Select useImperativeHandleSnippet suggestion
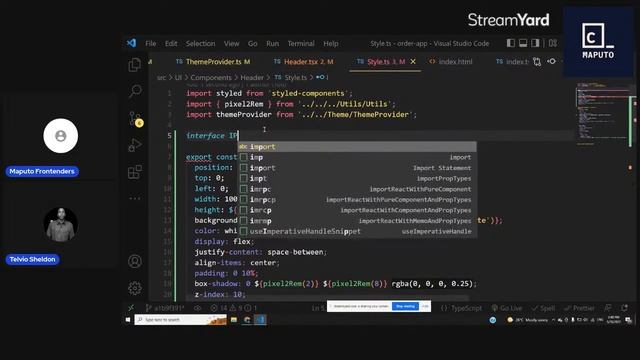The height and width of the screenshot is (360, 640). [357, 231]
